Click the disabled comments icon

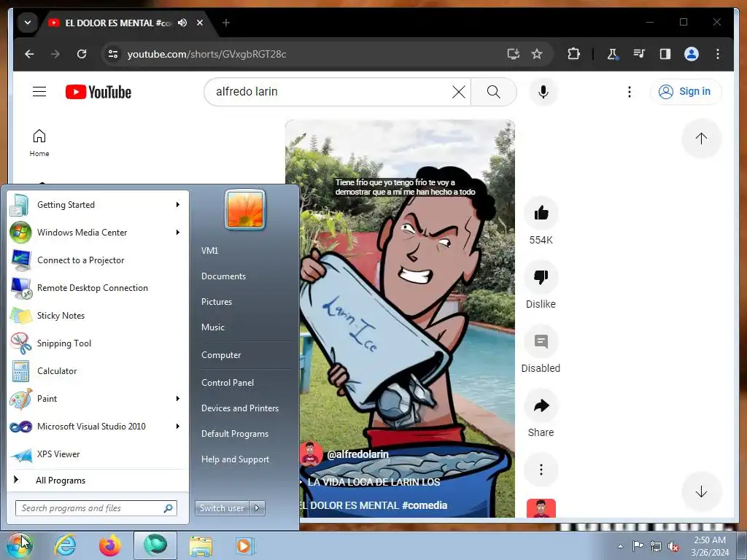pos(541,341)
